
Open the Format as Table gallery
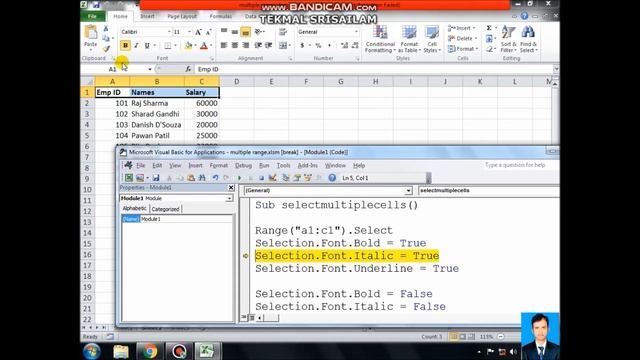(x=409, y=39)
